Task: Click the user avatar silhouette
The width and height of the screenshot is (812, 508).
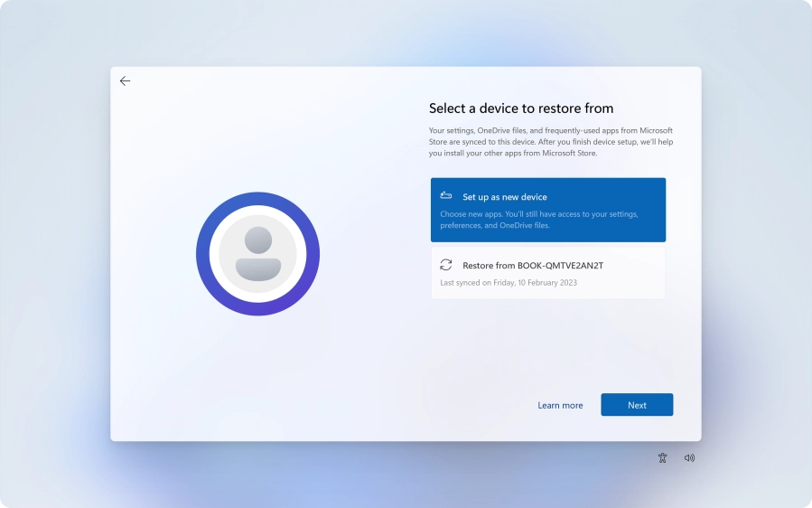Action: click(x=257, y=253)
